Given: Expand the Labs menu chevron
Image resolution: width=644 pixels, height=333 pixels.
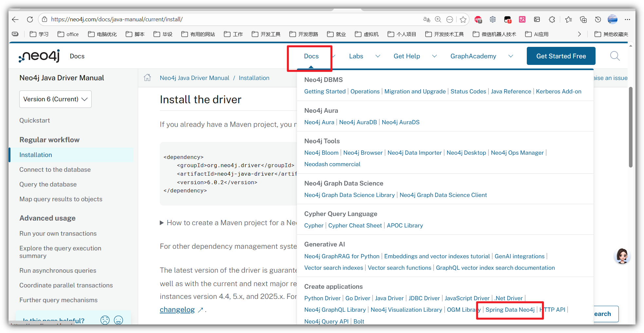Looking at the screenshot, I should 377,56.
